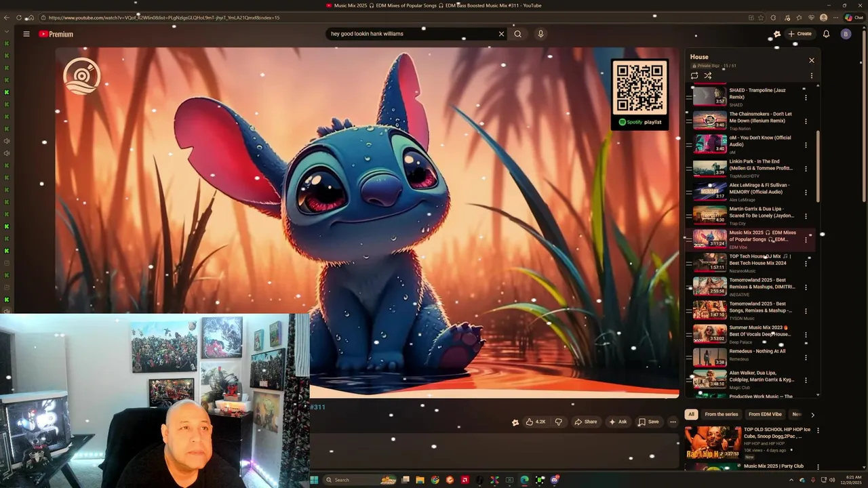Share the video

[585, 422]
